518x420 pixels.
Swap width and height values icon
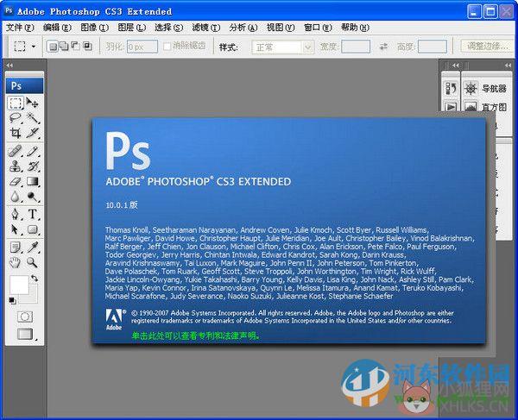[383, 47]
